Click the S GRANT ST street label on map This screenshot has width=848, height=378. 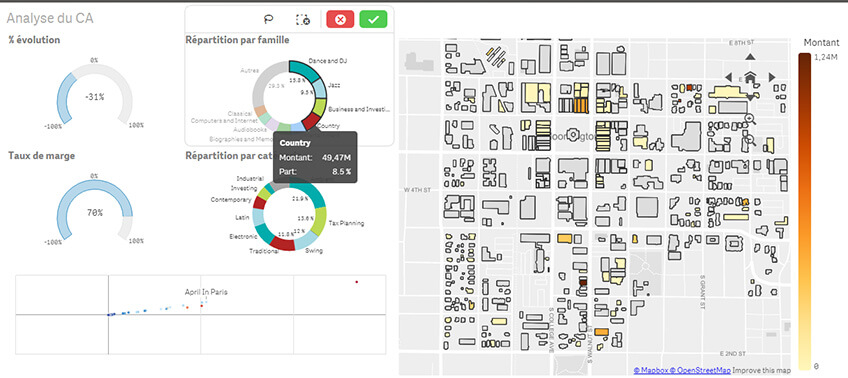pyautogui.click(x=704, y=291)
